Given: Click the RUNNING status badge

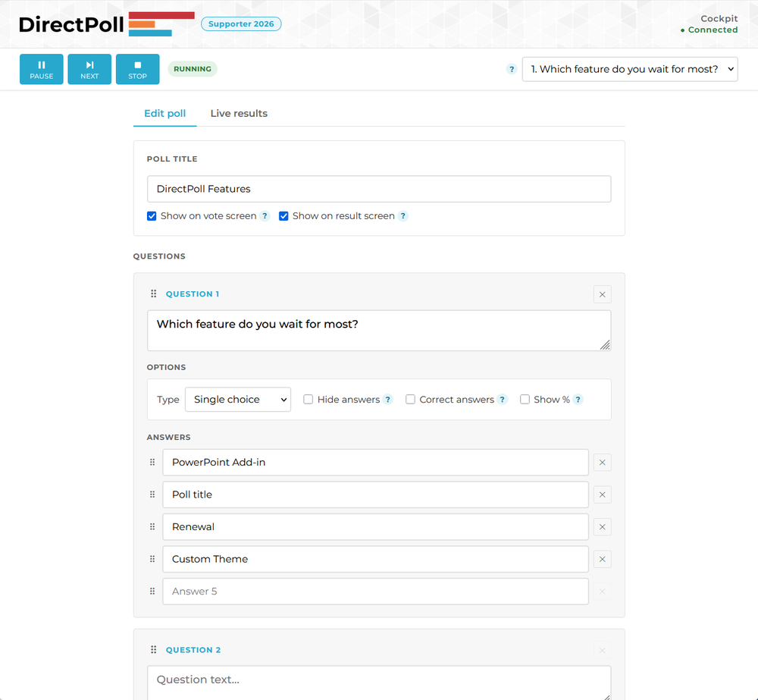Looking at the screenshot, I should [x=193, y=69].
